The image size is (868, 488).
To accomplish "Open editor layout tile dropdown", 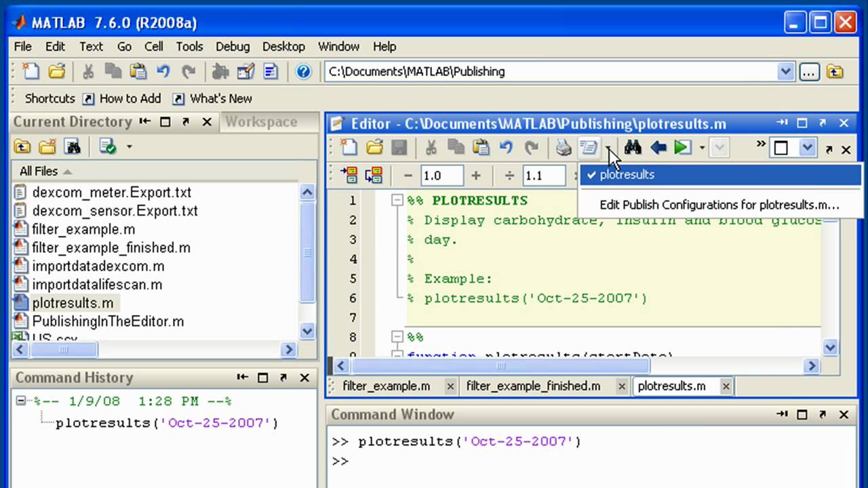I will (807, 148).
